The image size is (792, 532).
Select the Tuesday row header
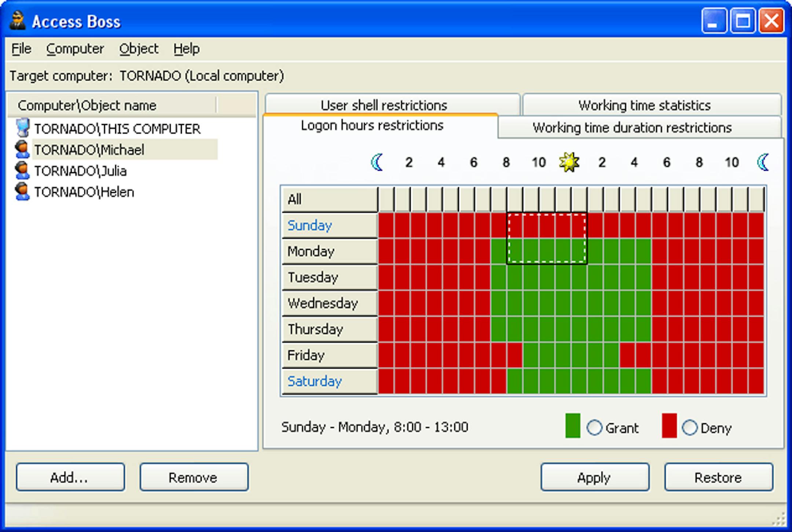[x=330, y=277]
